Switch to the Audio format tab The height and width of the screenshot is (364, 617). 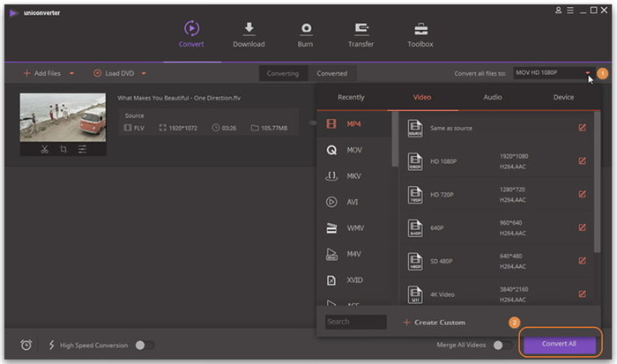click(493, 97)
